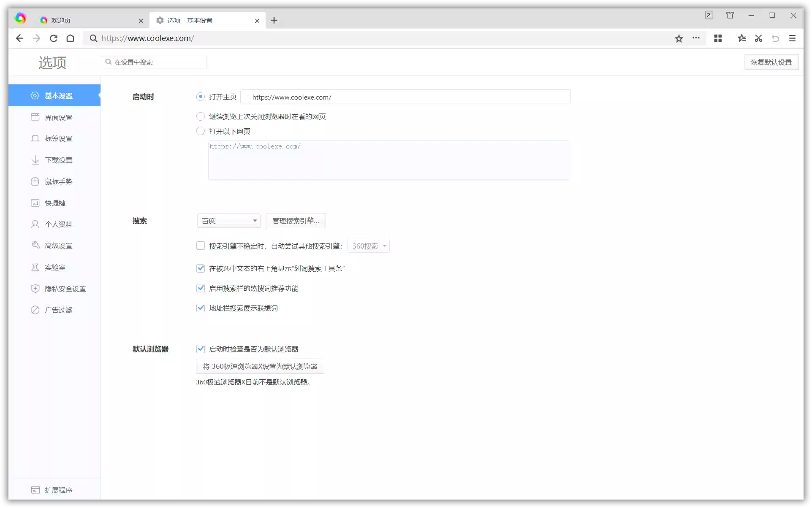812x508 pixels.
Task: Click the 恢复默认设置 button
Action: pos(771,62)
